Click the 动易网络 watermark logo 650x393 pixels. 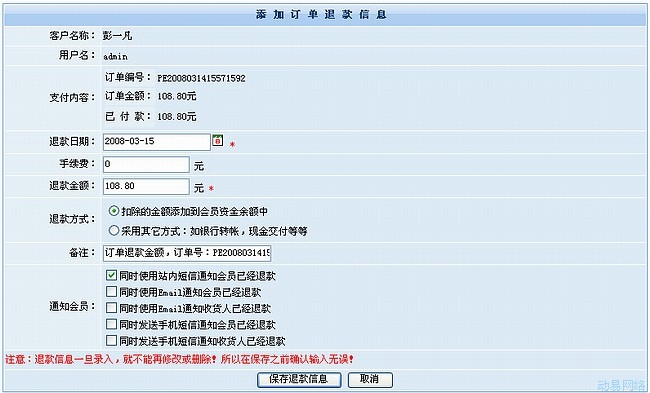621,386
